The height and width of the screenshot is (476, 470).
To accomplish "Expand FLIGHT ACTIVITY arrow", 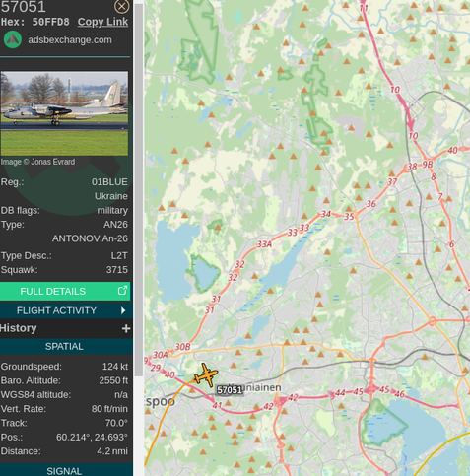I will (x=123, y=310).
